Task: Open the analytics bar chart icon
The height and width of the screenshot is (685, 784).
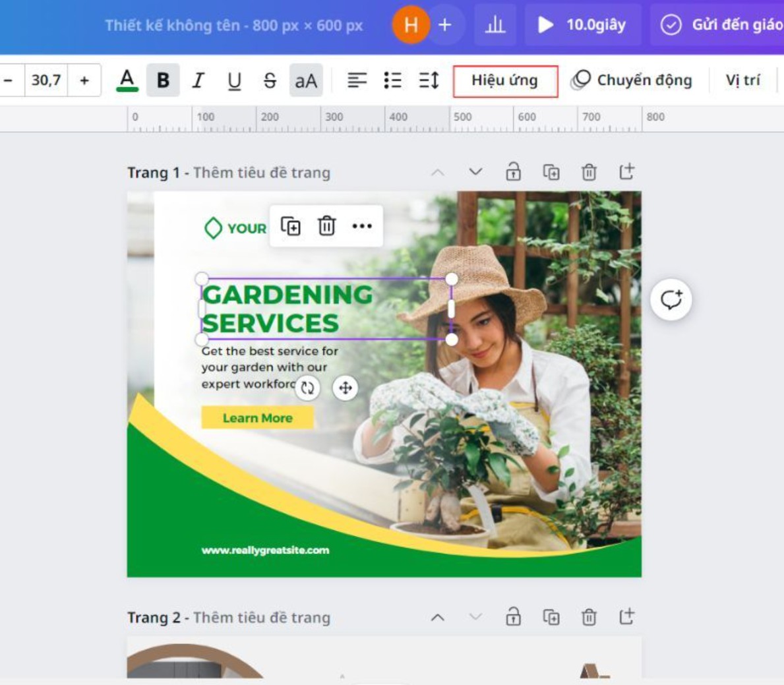Action: [495, 25]
